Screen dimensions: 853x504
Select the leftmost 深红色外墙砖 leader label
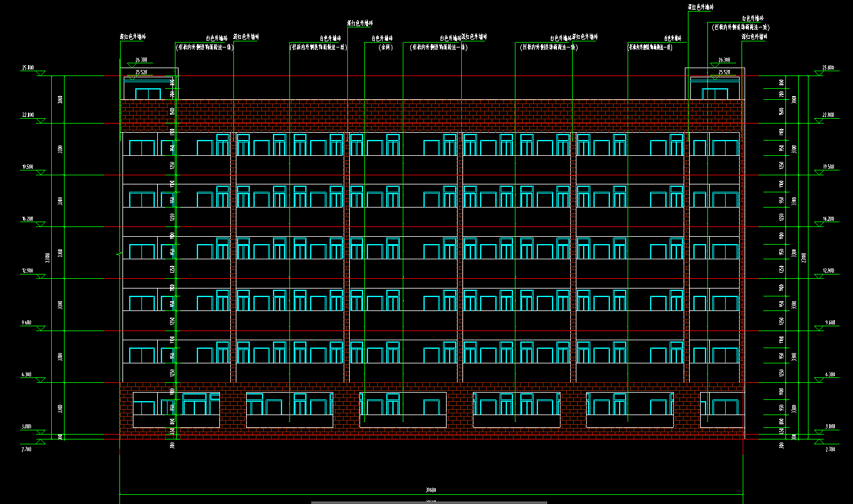click(x=132, y=37)
